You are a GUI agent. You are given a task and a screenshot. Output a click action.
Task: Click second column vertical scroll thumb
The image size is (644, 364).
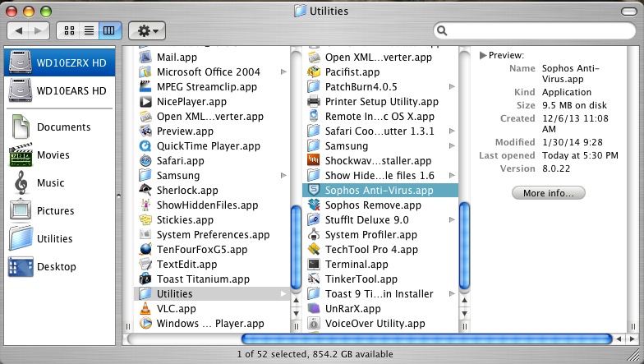click(464, 247)
